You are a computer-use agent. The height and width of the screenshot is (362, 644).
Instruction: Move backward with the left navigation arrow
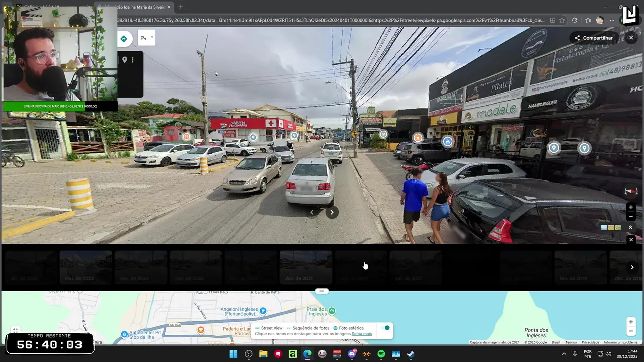coord(312,212)
